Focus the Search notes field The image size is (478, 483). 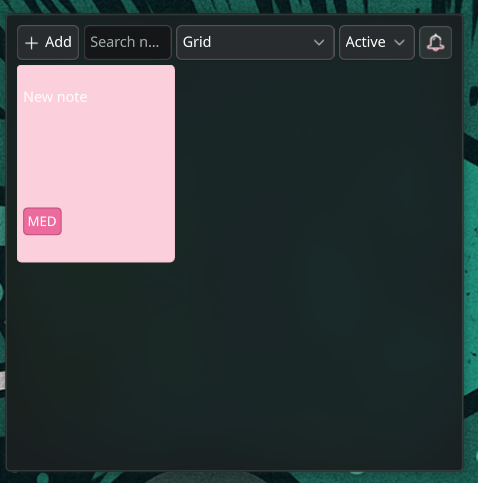coord(128,42)
